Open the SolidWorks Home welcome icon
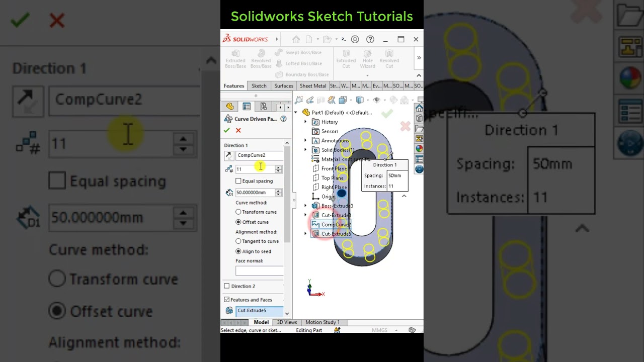 point(296,39)
